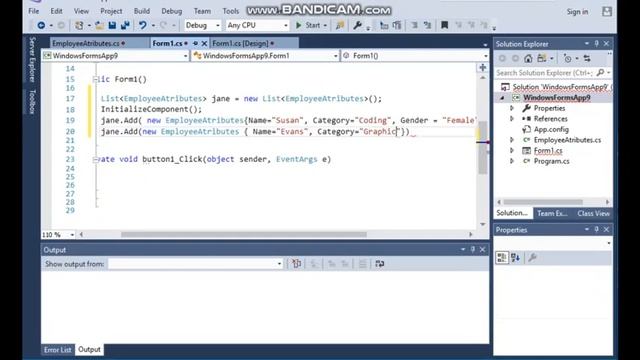Collapse the Form1() constructor code region
The image size is (640, 360).
coord(96,79)
